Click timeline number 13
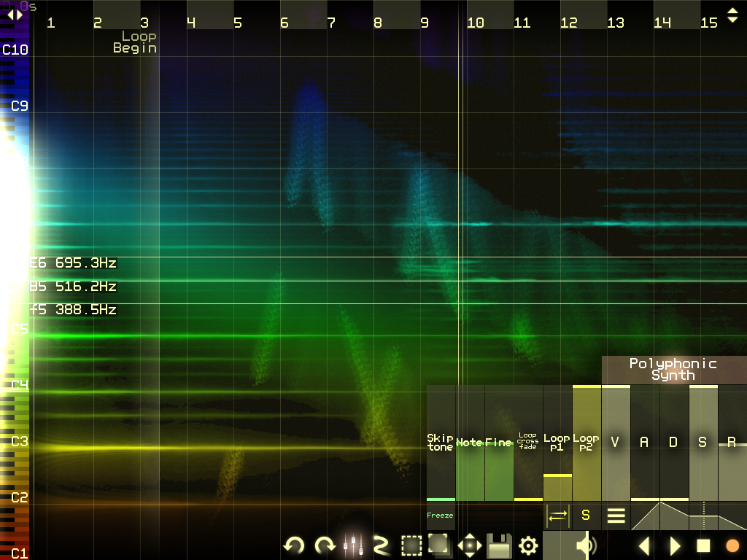Image resolution: width=747 pixels, height=560 pixels. [616, 23]
